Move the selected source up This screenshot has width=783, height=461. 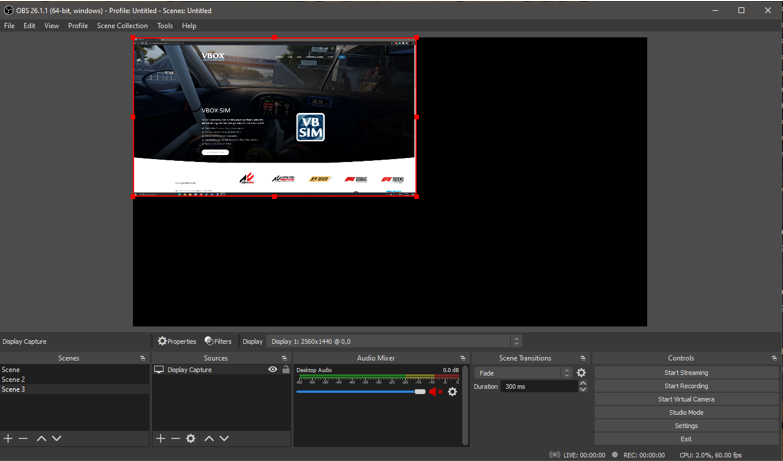[209, 438]
